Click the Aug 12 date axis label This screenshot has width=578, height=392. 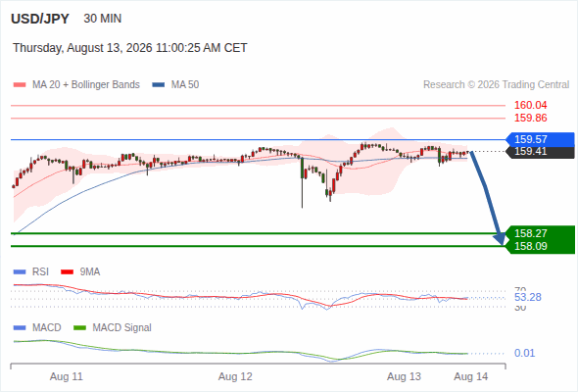coord(235,377)
